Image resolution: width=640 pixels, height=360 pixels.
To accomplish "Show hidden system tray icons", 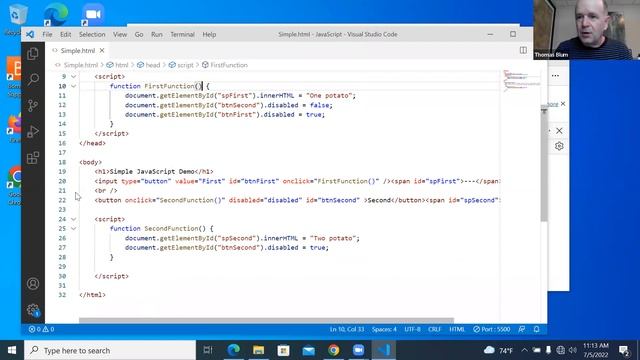I will (524, 350).
